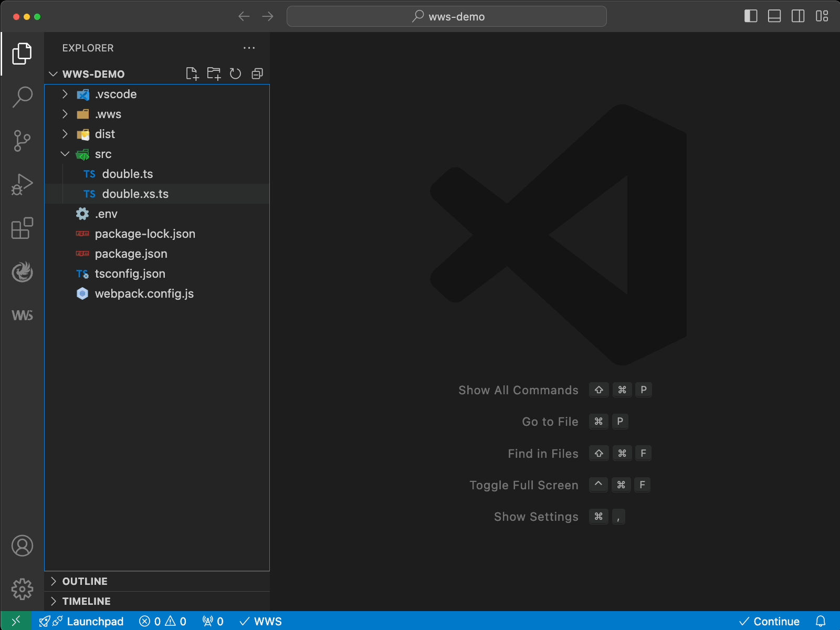Go forward in editor navigation history
The height and width of the screenshot is (630, 840).
pyautogui.click(x=268, y=17)
